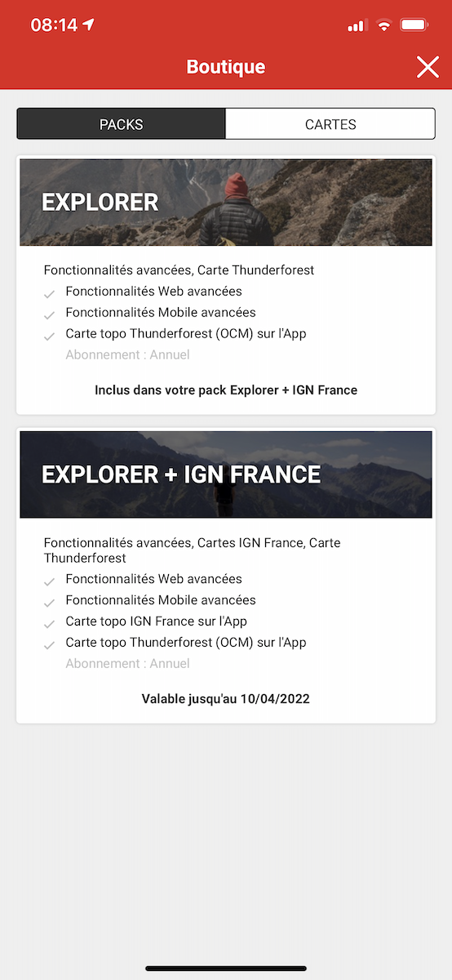Select 'Abonnement : Annuel' under IGN France pack
Screen dimensions: 452x980
tap(127, 664)
